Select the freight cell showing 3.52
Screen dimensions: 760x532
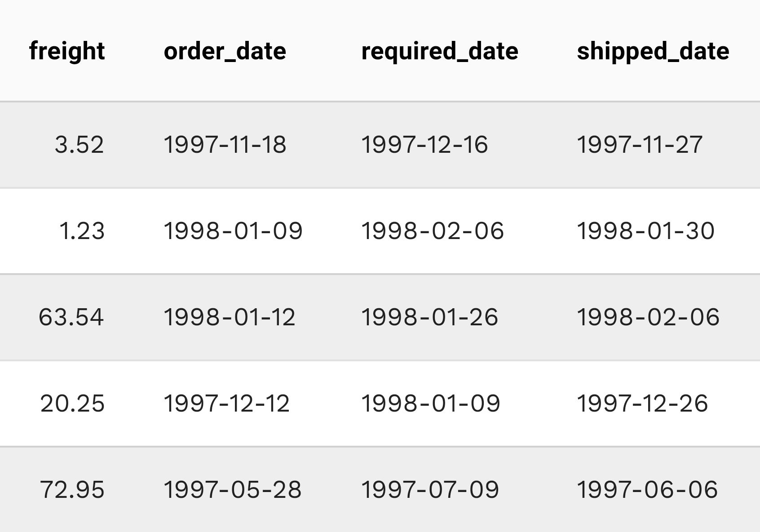(80, 145)
